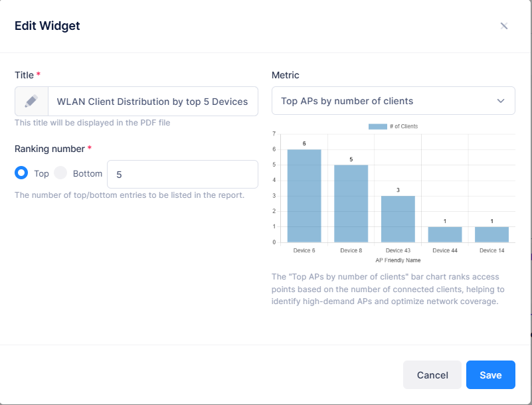Click the pencil edit icon beside the title field
Viewport: 532px width, 405px height.
(32, 101)
